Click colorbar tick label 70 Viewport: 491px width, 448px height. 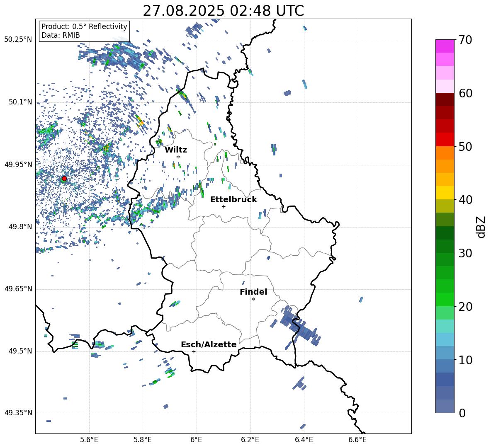(465, 40)
